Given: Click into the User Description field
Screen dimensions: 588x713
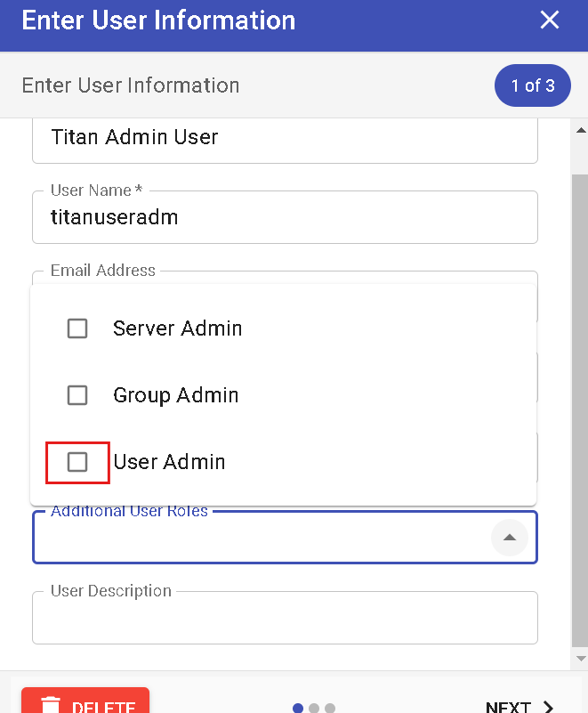Looking at the screenshot, I should (285, 619).
